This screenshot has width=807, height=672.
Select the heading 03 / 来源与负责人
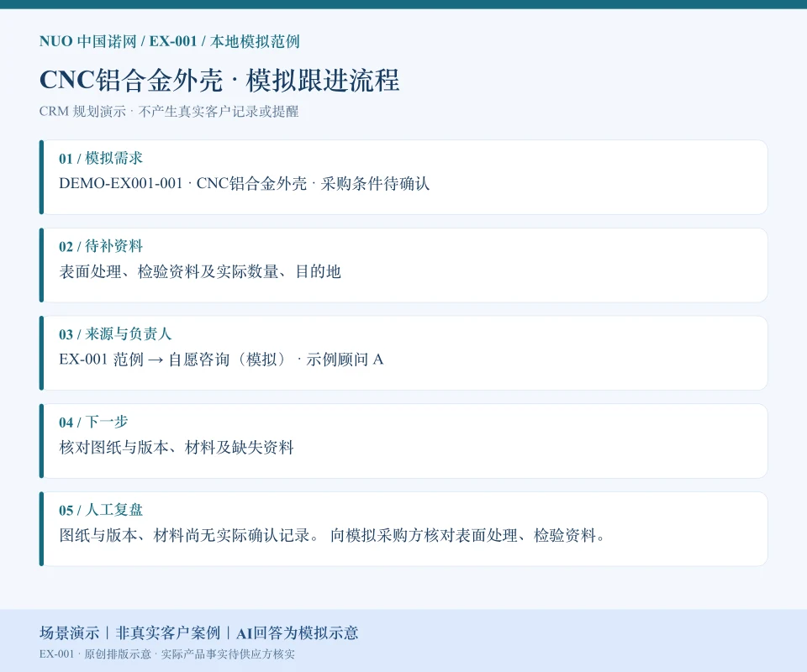[x=115, y=334]
